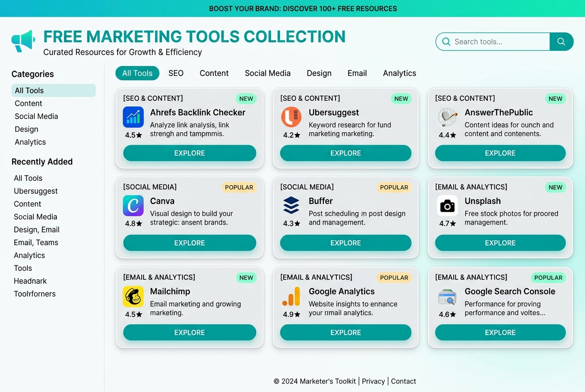Submit search with the teal search button
The width and height of the screenshot is (585, 392).
[561, 42]
